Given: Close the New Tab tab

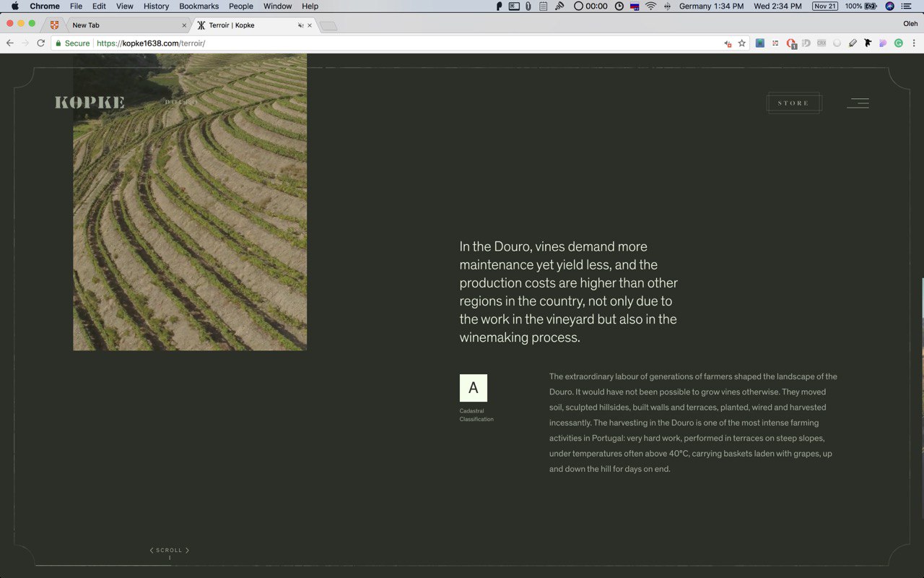Looking at the screenshot, I should coord(183,25).
